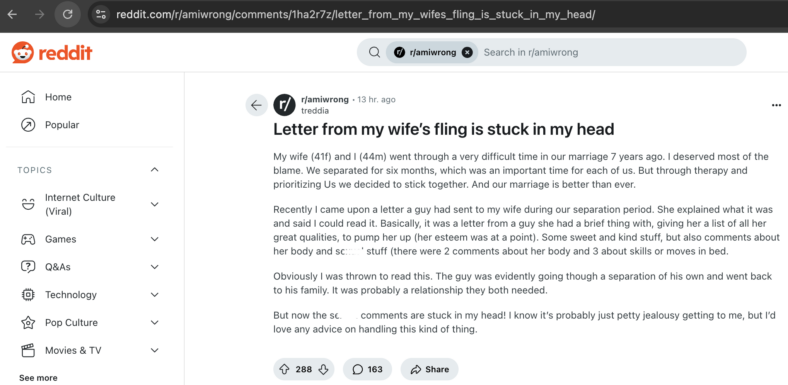Expand Internet Culture (Viral) topic

tap(155, 204)
